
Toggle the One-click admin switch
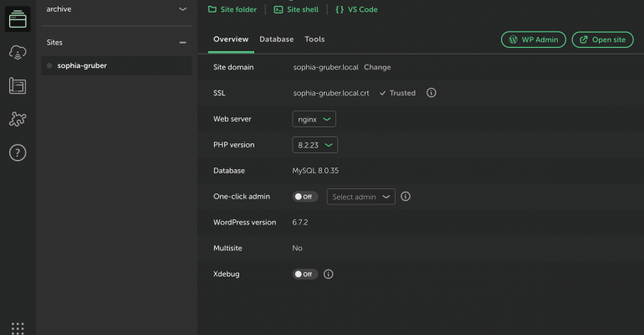pos(304,197)
